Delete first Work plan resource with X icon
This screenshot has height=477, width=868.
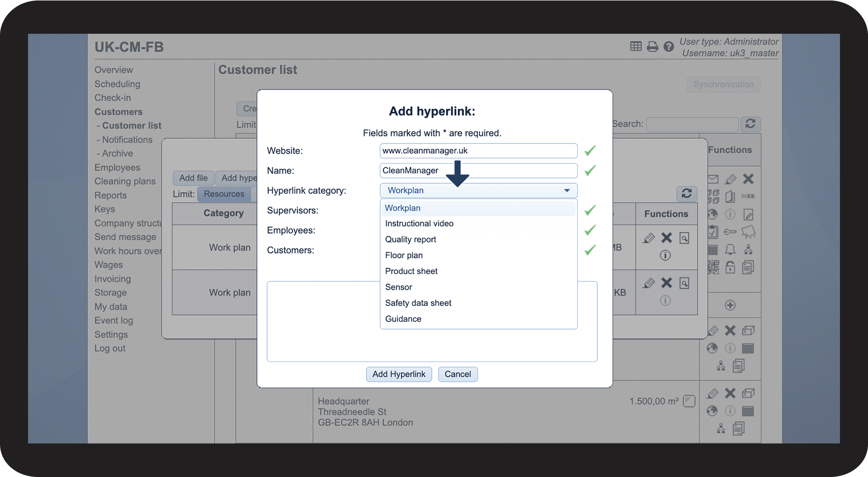667,238
